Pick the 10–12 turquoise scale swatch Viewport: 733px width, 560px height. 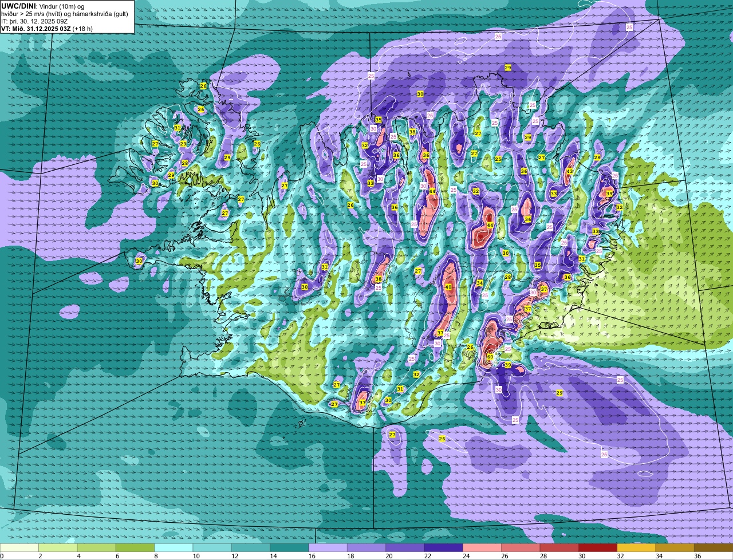pyautogui.click(x=212, y=547)
